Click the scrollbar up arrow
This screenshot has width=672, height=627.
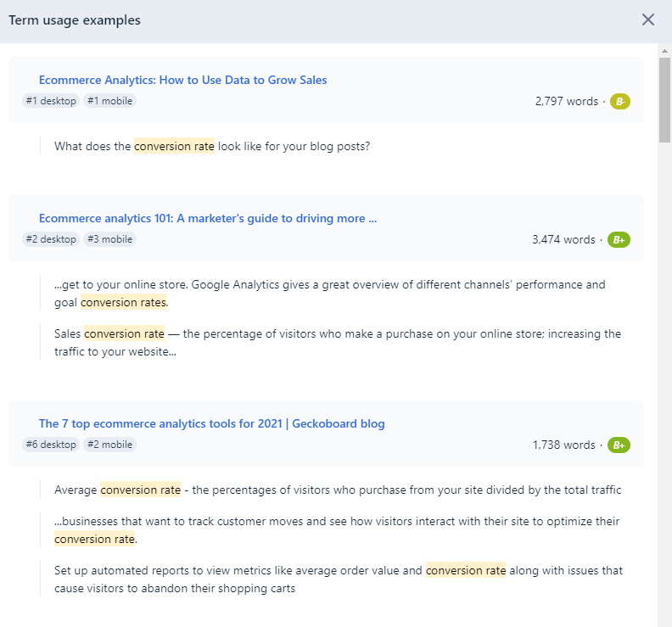(x=664, y=51)
